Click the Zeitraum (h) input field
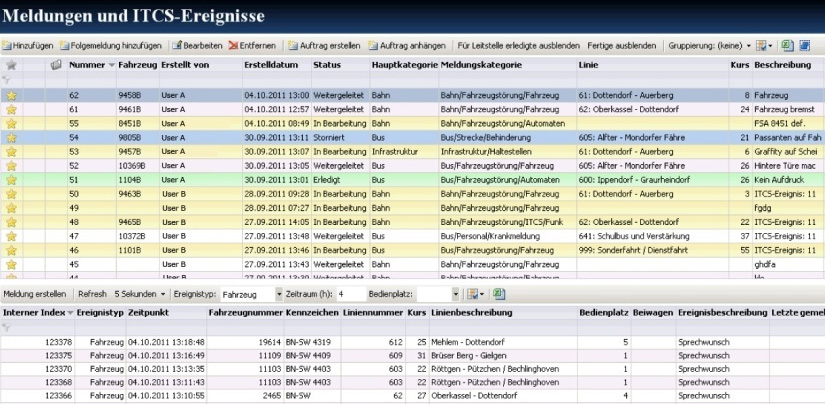Screen dimensions: 825x404 pyautogui.click(x=351, y=294)
